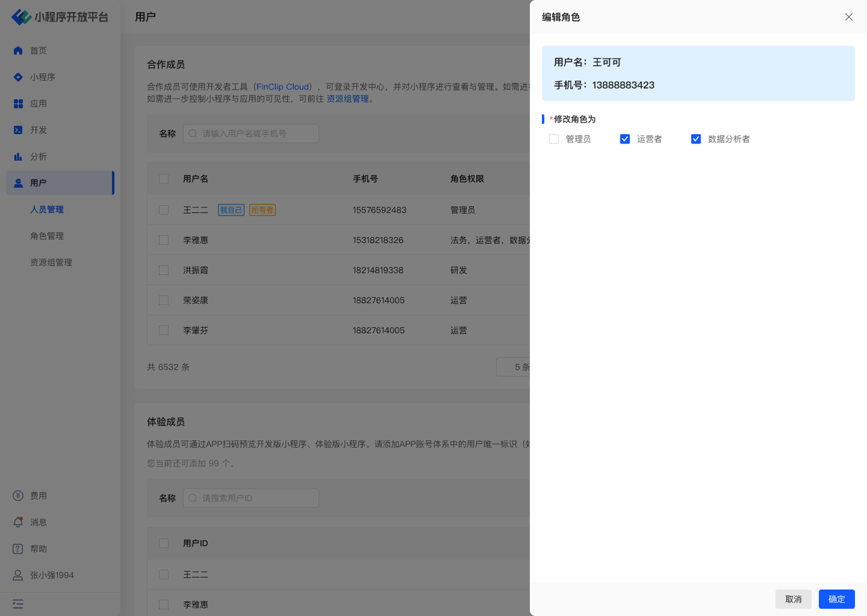Image resolution: width=867 pixels, height=616 pixels.
Task: Collapse sidebar using bottom-left menu icon
Action: pyautogui.click(x=18, y=604)
